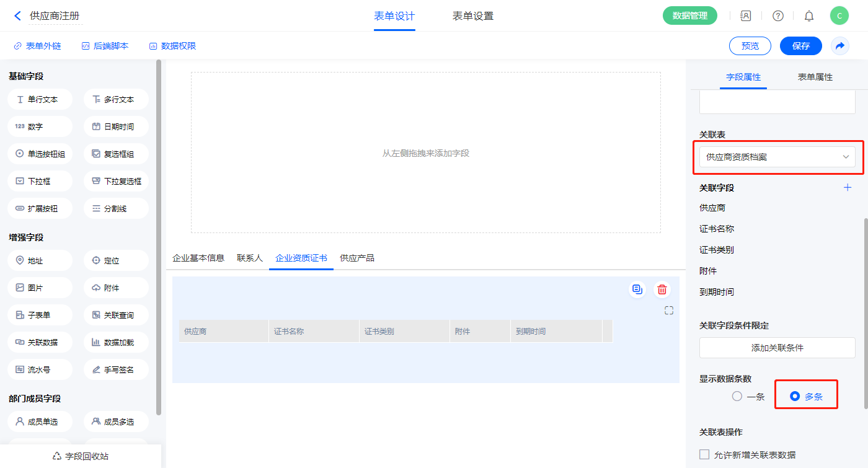Switch to the 表单设置 tab
This screenshot has height=468, width=868.
pyautogui.click(x=472, y=16)
